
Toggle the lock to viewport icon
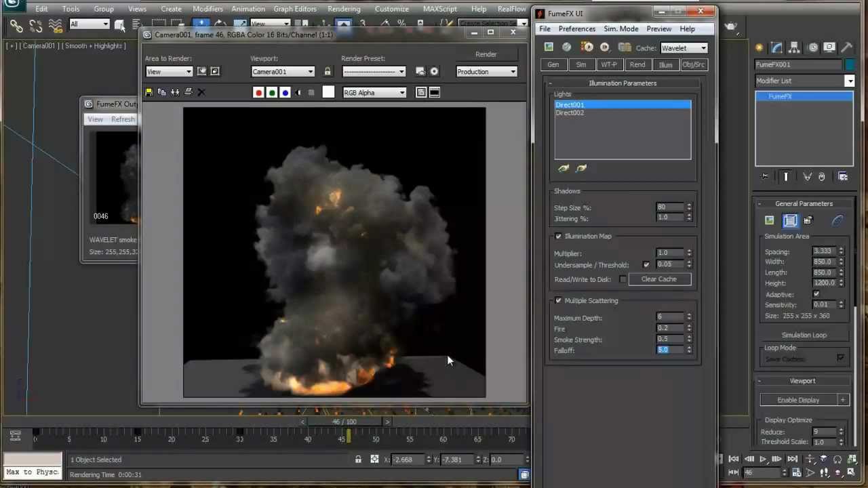coord(328,71)
